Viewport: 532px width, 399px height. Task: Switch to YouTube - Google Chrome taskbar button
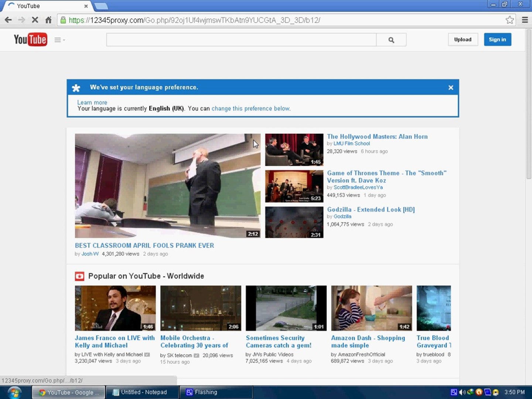point(69,392)
